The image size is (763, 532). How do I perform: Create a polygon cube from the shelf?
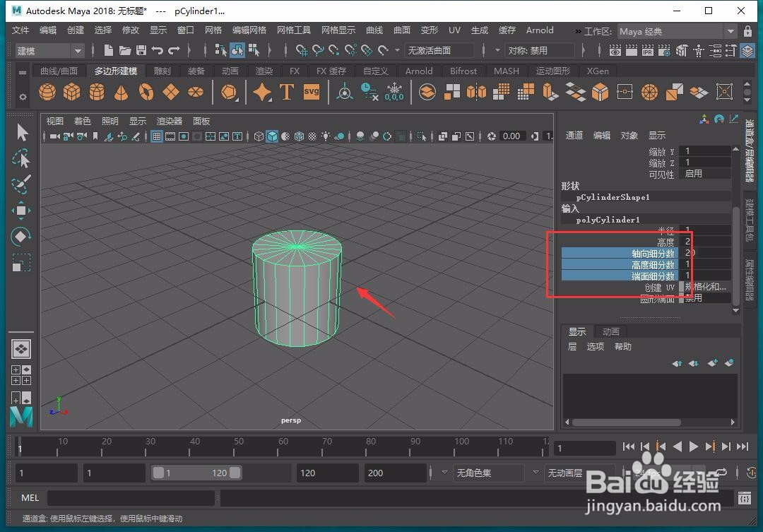[x=71, y=92]
